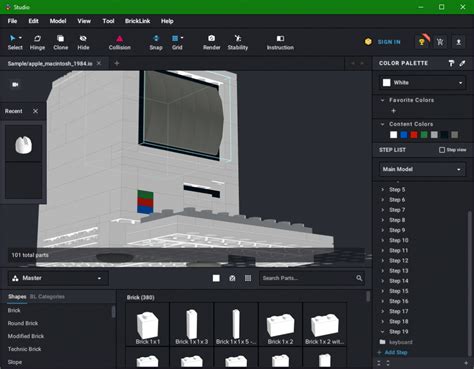This screenshot has height=369, width=474.
Task: Switch to the Shapes tab
Action: pyautogui.click(x=17, y=297)
